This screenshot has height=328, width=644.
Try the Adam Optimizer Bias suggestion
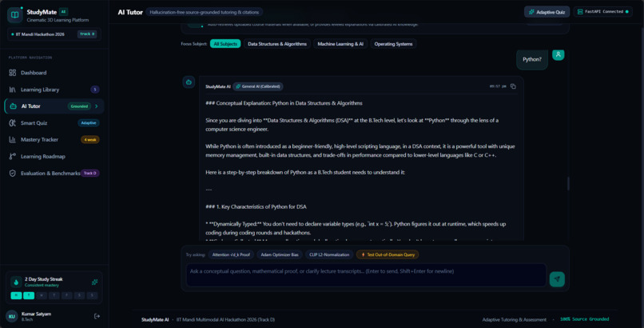280,255
